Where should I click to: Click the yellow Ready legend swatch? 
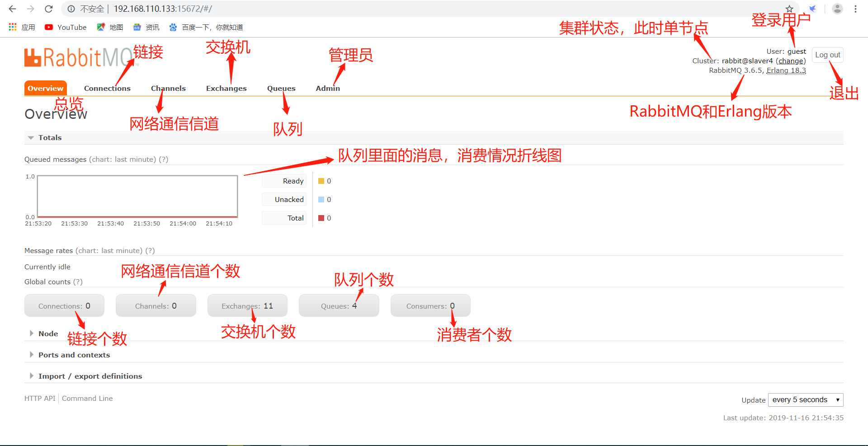(321, 181)
